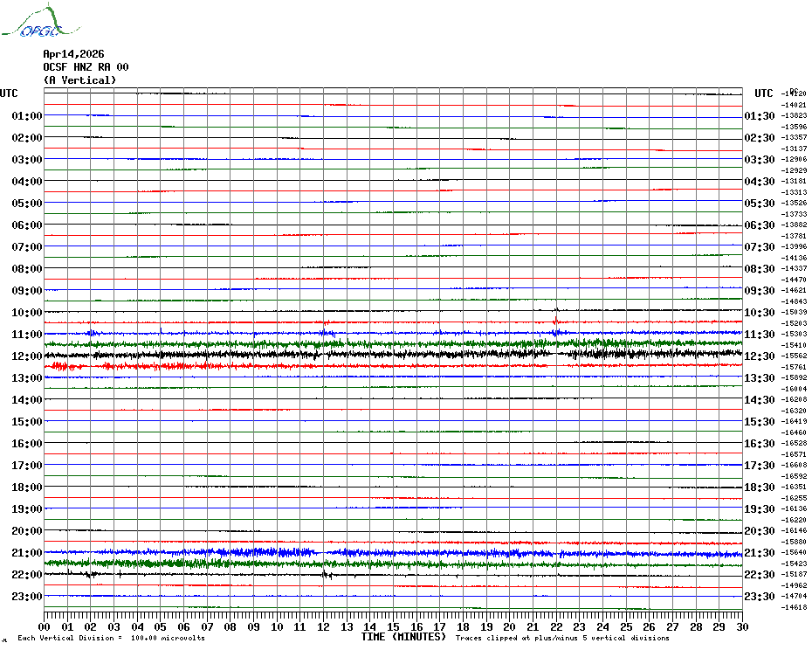Click the DC offset value '-15423'

coord(794,564)
